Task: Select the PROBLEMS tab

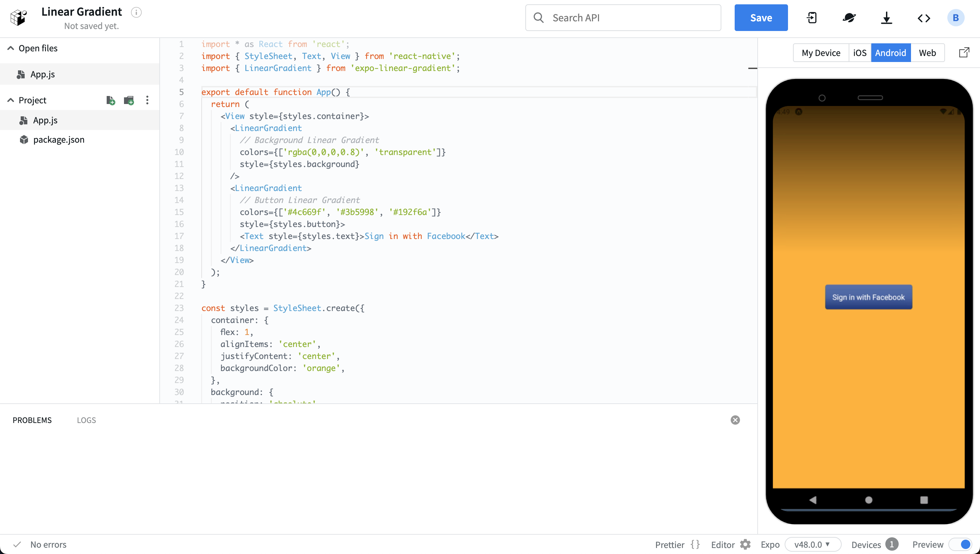Action: pos(32,420)
